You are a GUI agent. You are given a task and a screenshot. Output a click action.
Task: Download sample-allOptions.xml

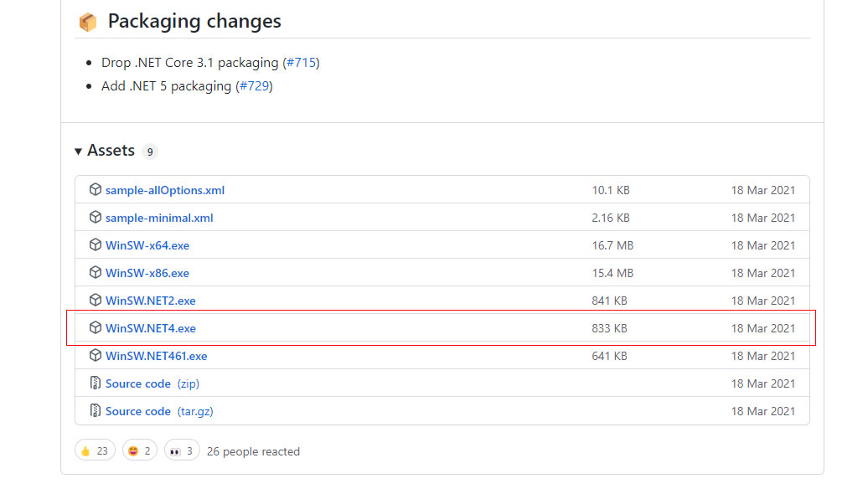click(x=165, y=190)
